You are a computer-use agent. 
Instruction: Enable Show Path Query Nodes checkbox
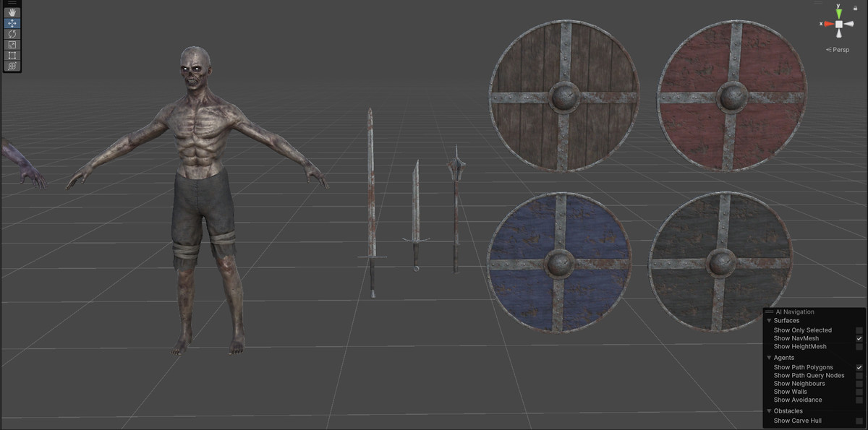[x=859, y=376]
